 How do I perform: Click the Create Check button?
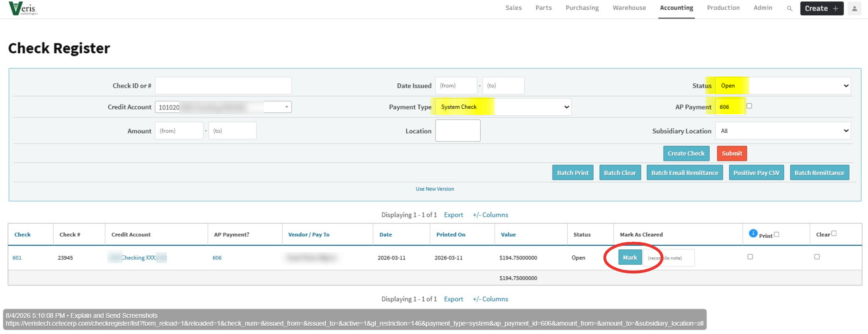click(686, 154)
